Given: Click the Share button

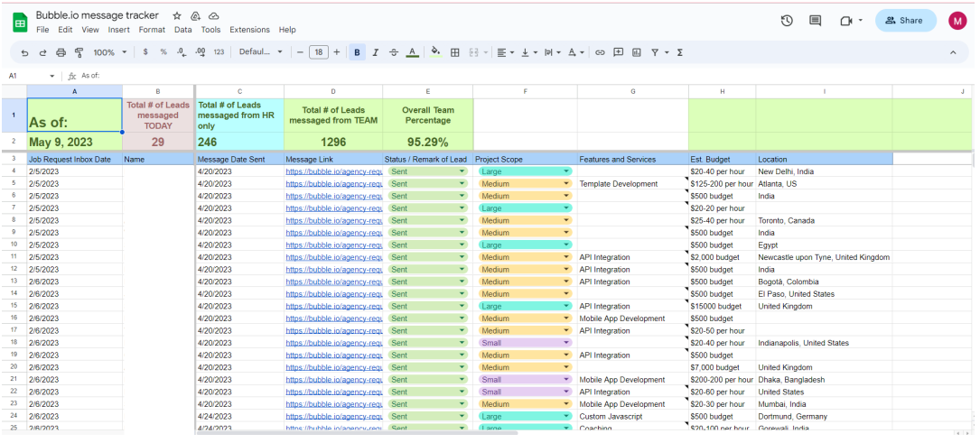Looking at the screenshot, I should tap(905, 21).
